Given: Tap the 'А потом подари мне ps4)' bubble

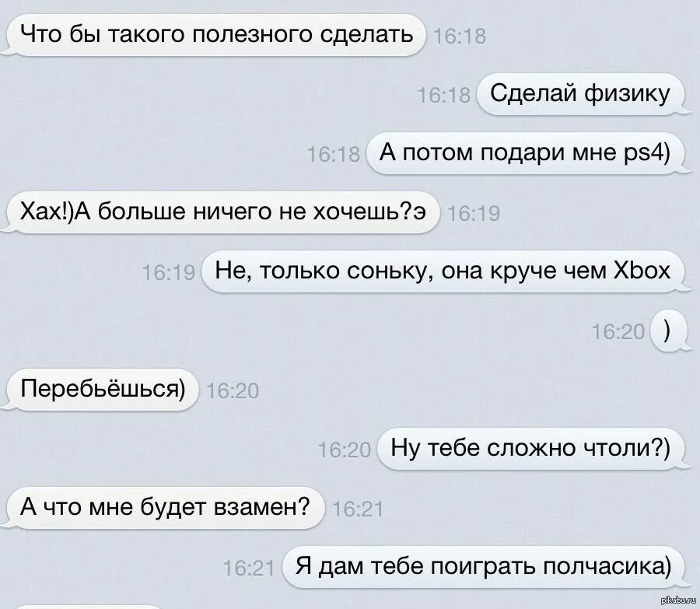Looking at the screenshot, I should pos(525,153).
